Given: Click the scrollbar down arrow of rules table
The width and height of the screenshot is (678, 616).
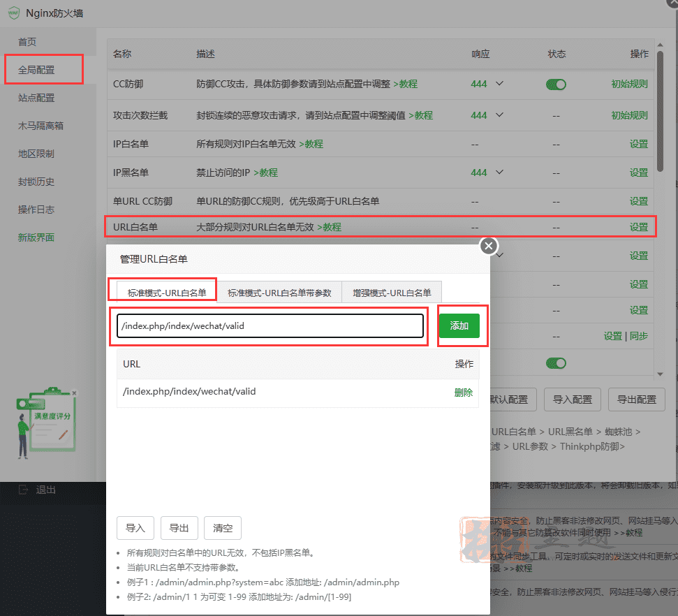Looking at the screenshot, I should coord(660,374).
